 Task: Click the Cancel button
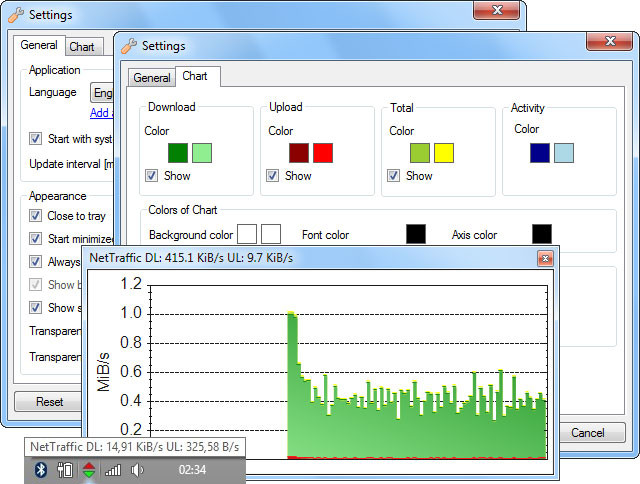pos(587,433)
